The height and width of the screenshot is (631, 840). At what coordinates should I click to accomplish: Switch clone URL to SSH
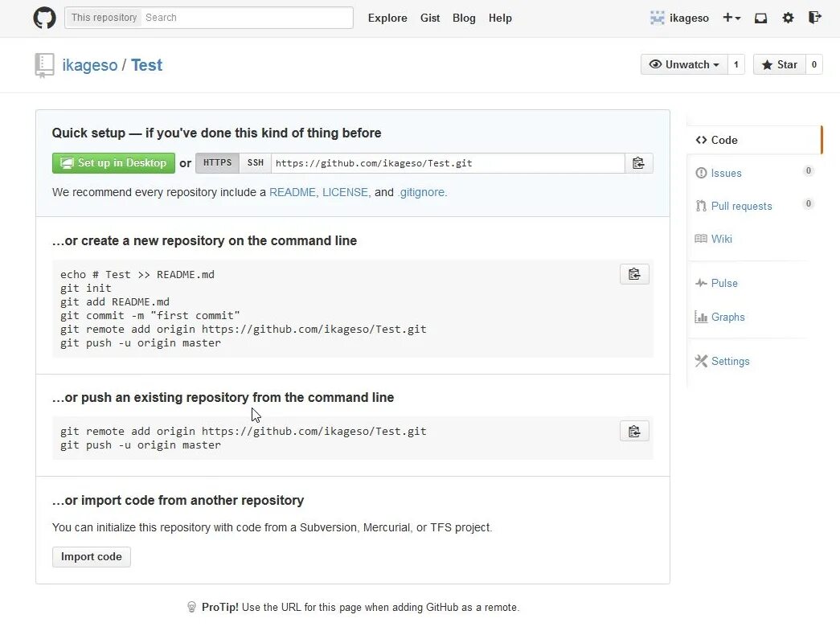pyautogui.click(x=256, y=163)
